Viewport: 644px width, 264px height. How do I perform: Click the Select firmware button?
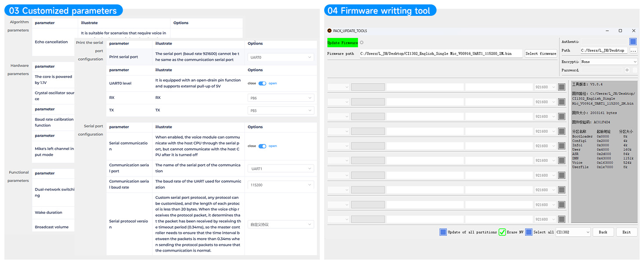541,54
